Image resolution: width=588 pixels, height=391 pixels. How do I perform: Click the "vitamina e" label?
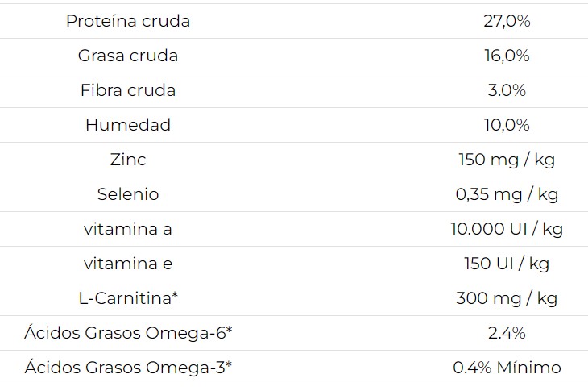click(x=128, y=264)
